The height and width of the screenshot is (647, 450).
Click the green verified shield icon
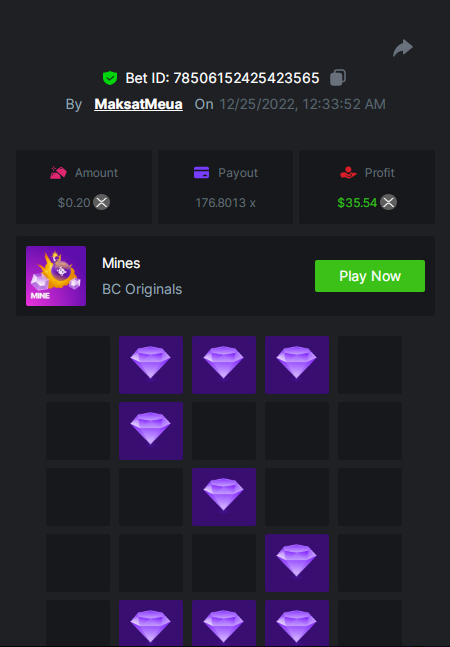(x=110, y=78)
